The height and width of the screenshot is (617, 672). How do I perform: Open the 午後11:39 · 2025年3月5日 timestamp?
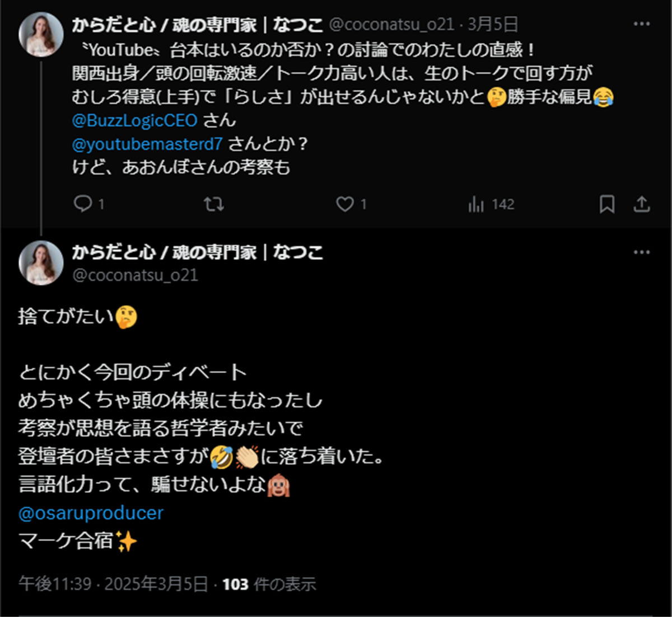click(113, 585)
